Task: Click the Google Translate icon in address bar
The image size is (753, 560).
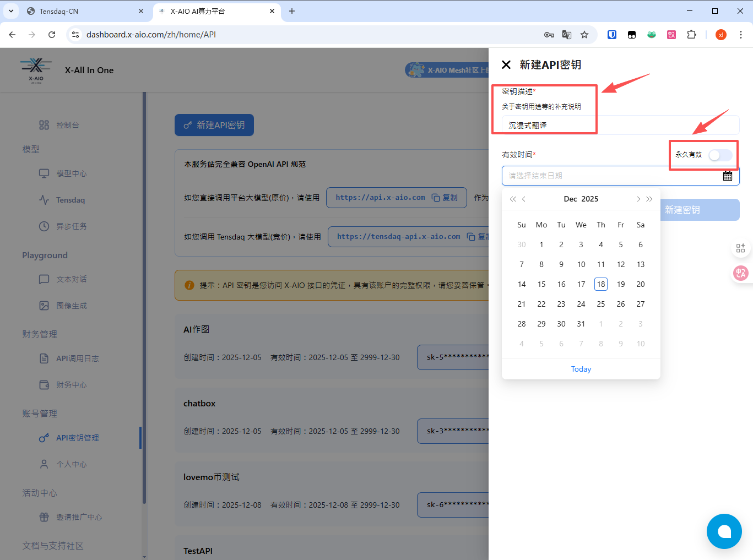Action: coord(567,35)
